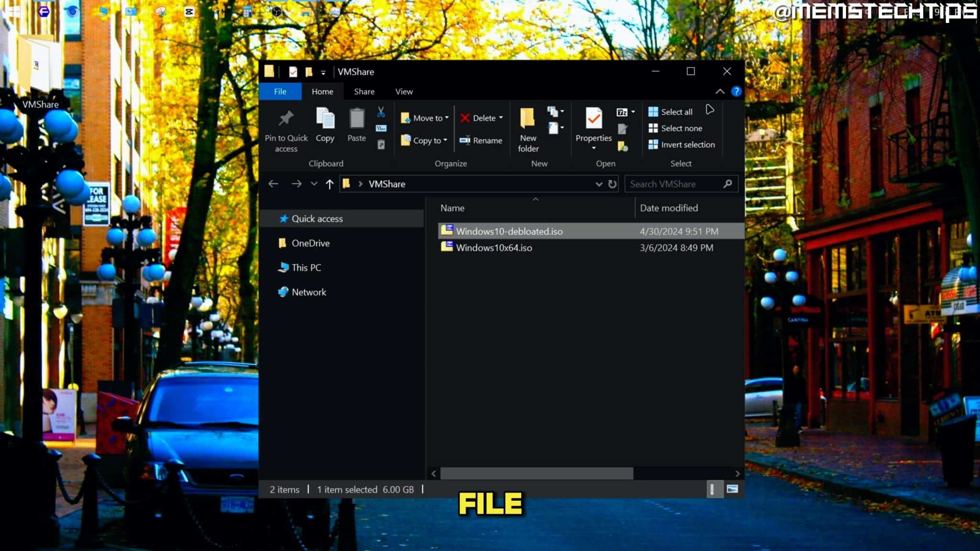Click Select all in the ribbon

[x=670, y=112]
